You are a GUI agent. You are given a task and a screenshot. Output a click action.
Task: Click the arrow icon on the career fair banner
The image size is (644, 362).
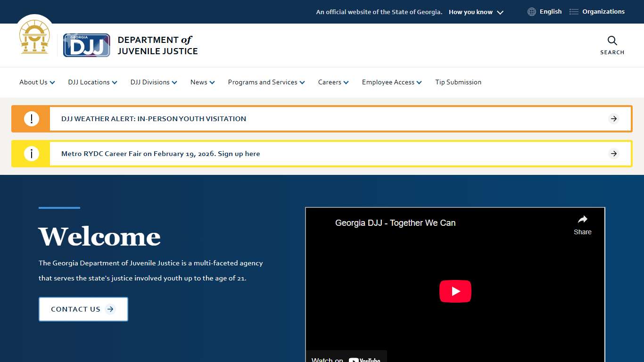(613, 153)
